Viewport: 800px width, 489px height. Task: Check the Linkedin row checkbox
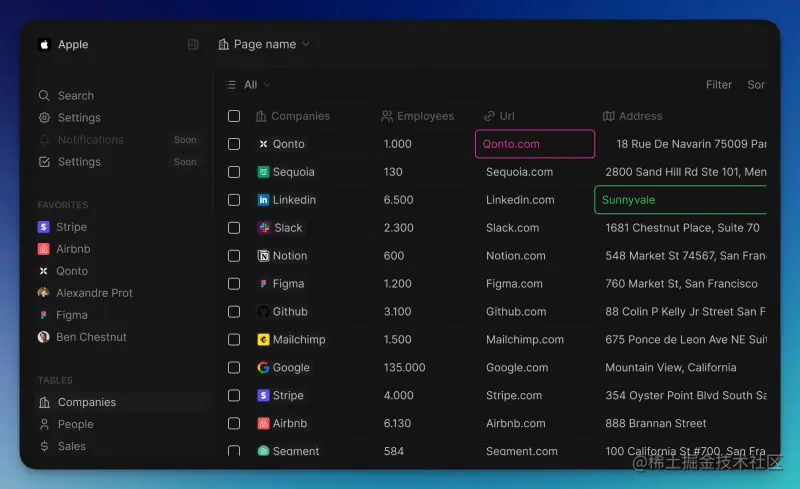pos(234,200)
